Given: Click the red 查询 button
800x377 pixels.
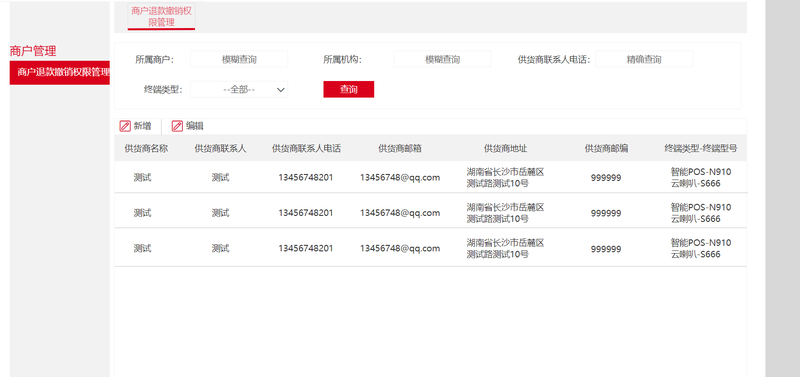Looking at the screenshot, I should [348, 89].
